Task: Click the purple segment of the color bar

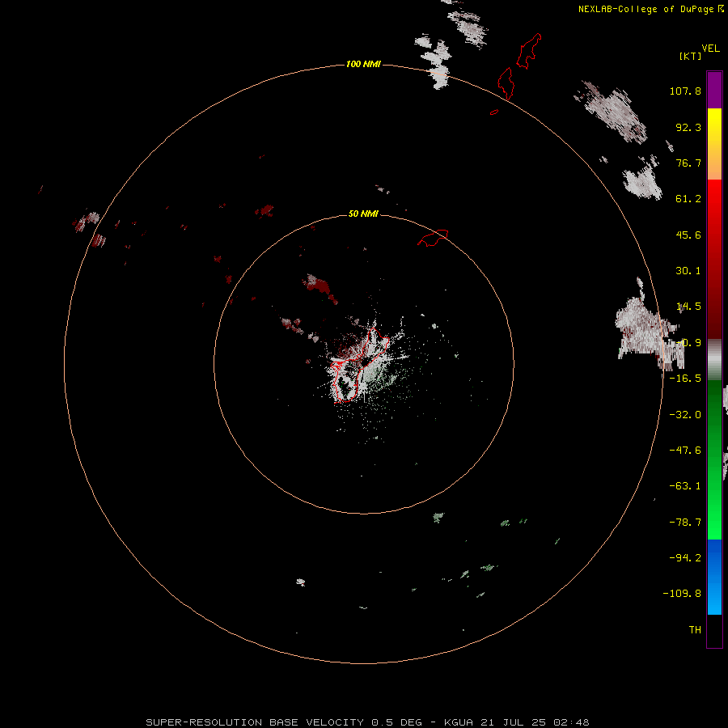Action: 714,90
